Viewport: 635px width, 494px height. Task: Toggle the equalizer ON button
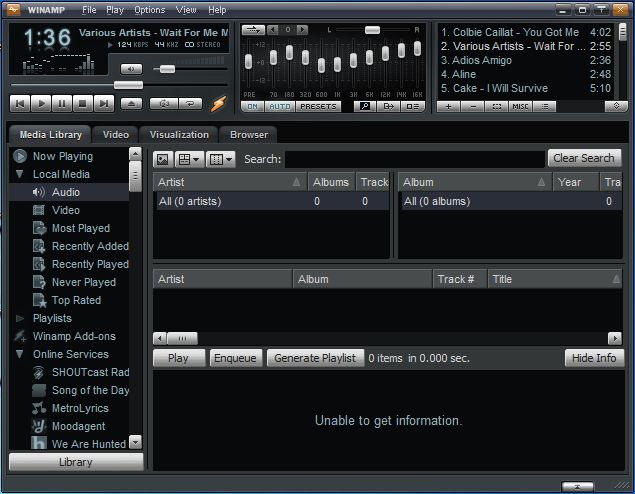252,106
